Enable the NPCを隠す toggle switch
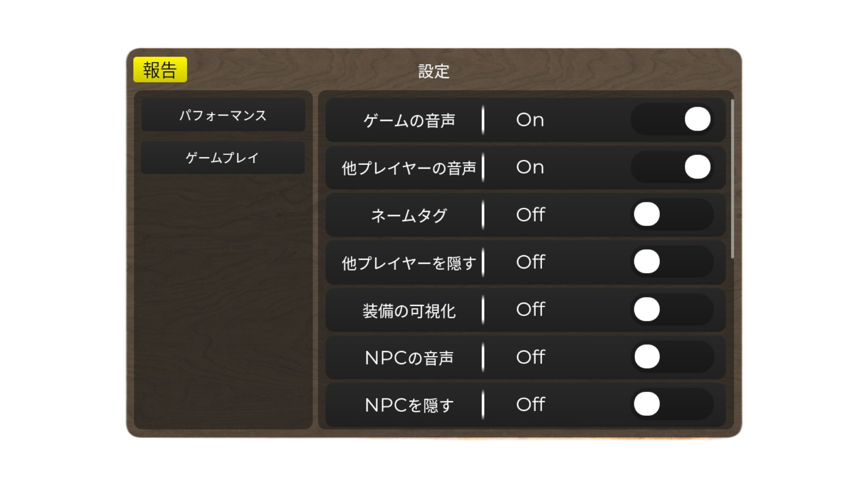868x488 pixels. coord(672,404)
